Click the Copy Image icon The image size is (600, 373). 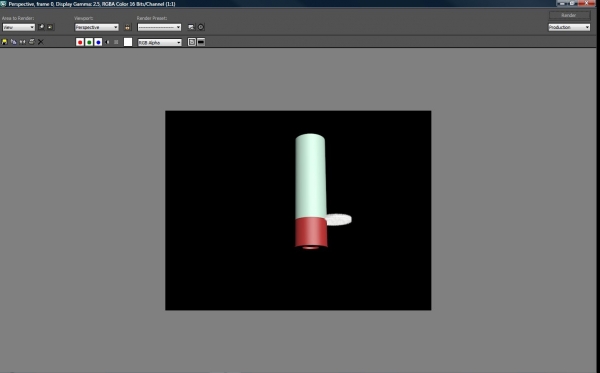point(14,42)
